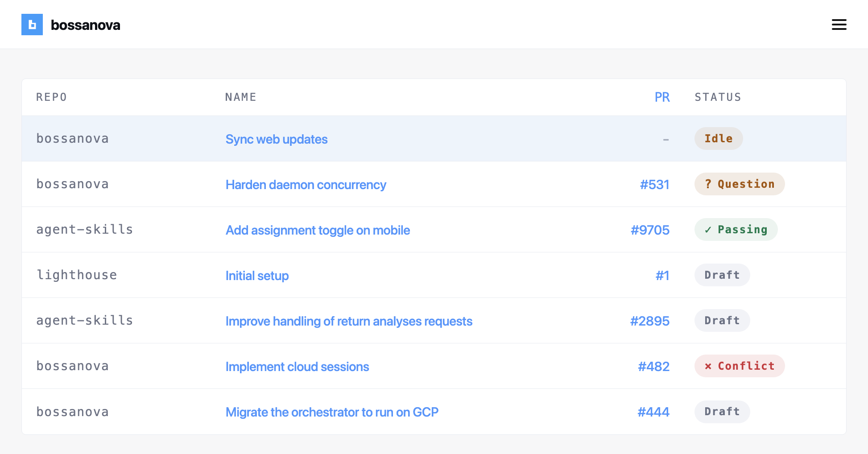
Task: Open pull request #531
Action: tap(655, 185)
